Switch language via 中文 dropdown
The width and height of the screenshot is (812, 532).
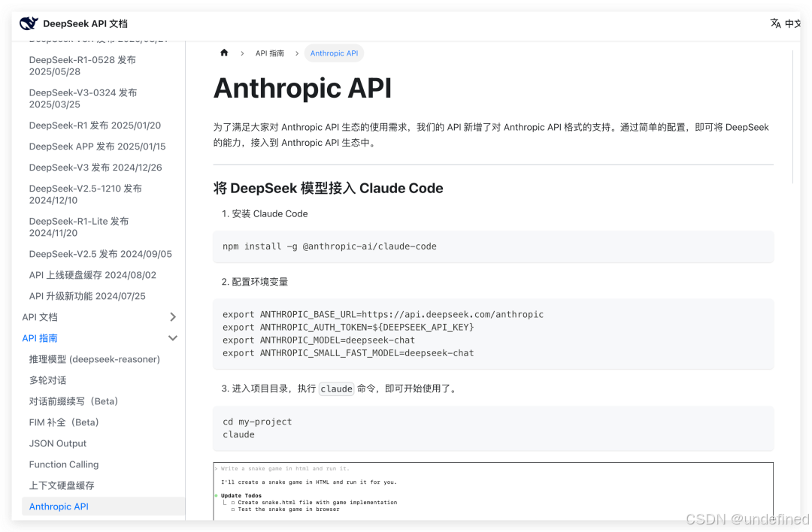coord(792,23)
